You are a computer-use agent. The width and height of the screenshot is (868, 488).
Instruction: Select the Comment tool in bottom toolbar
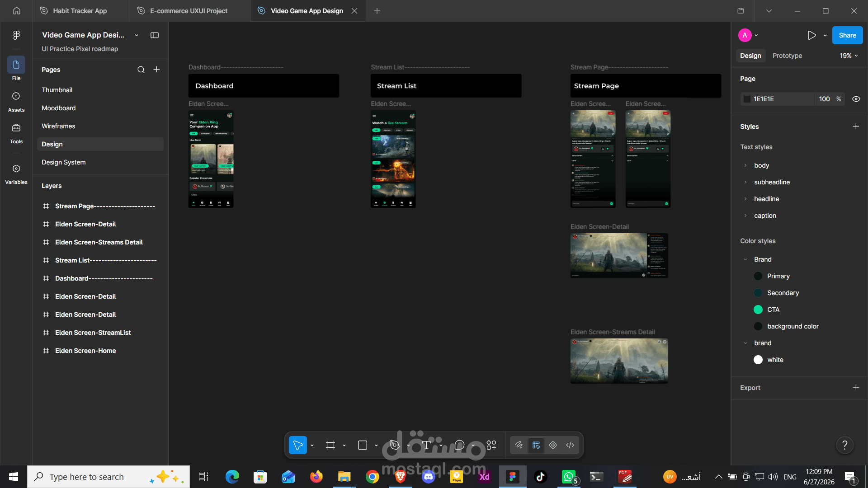click(x=459, y=446)
